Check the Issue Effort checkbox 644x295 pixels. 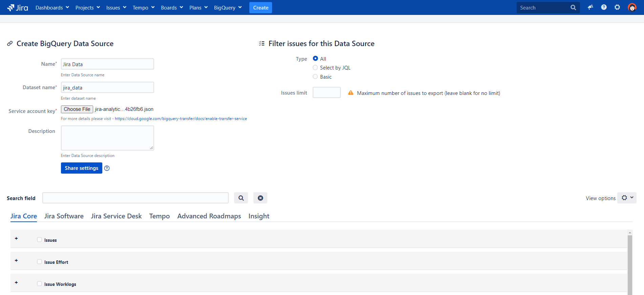40,262
